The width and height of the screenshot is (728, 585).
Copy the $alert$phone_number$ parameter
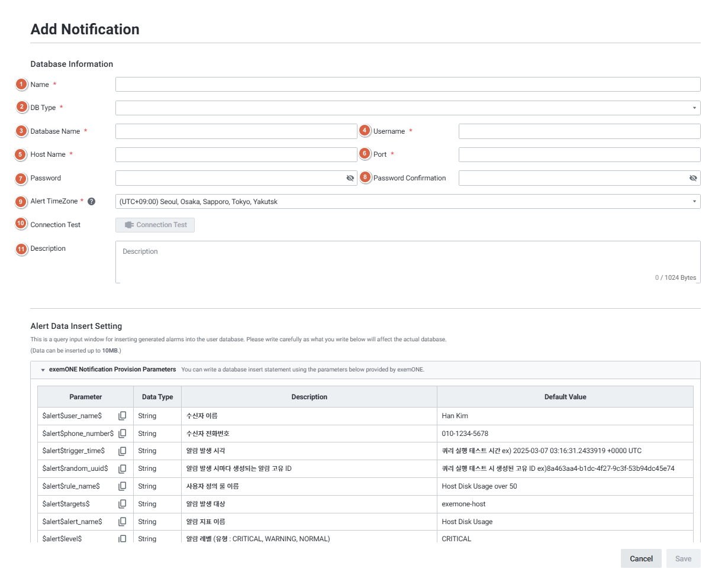(x=123, y=434)
